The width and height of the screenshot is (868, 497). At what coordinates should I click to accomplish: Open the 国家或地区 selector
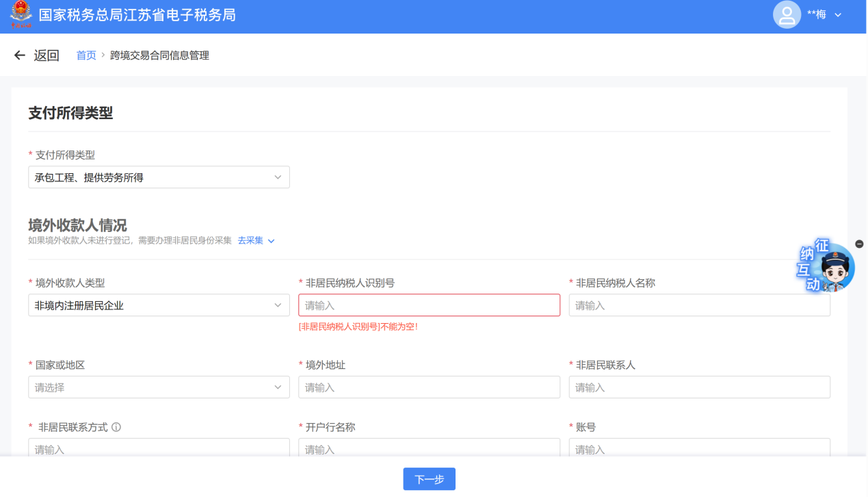[x=159, y=387]
